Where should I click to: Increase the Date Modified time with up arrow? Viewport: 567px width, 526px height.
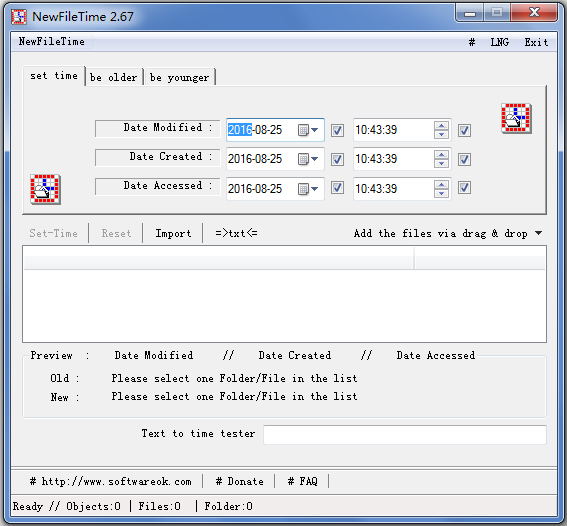442,125
